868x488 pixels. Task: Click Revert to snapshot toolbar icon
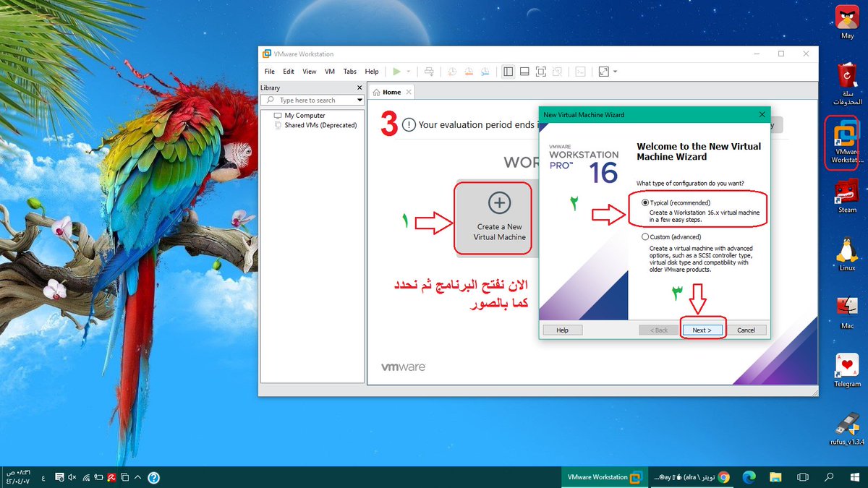click(469, 72)
